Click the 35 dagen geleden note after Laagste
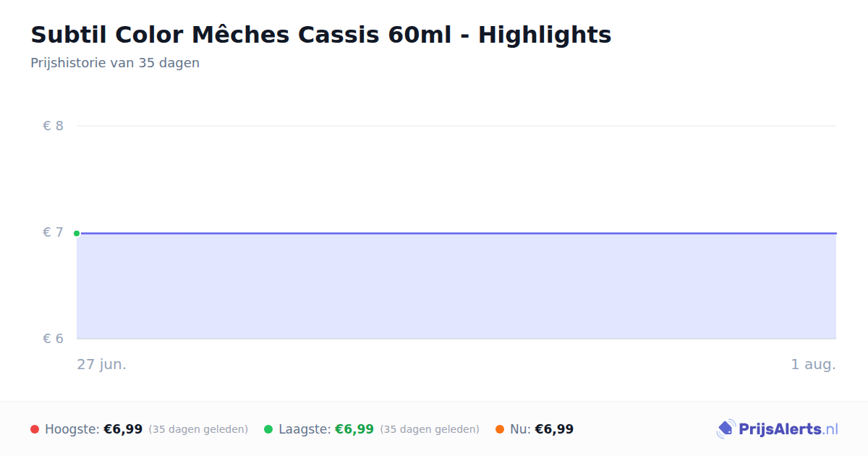This screenshot has width=868, height=456. (x=430, y=429)
